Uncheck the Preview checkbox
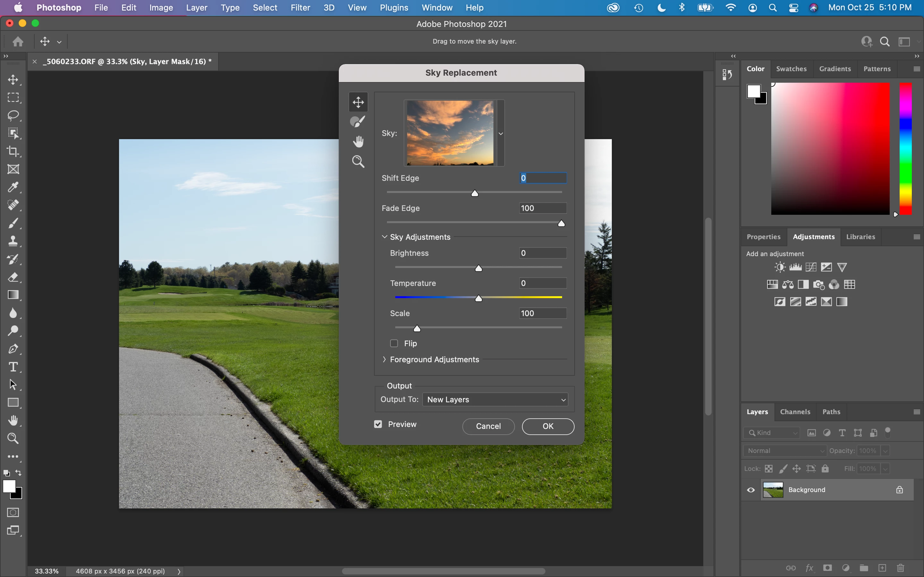The height and width of the screenshot is (577, 924). click(x=378, y=424)
